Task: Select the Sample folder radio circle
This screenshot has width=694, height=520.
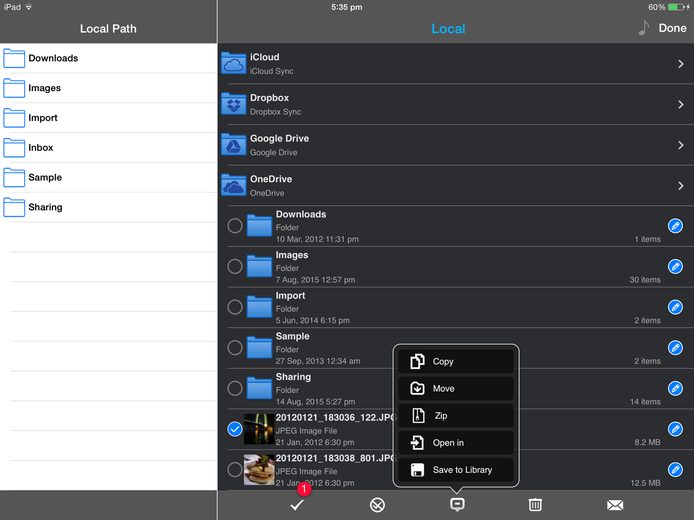Action: click(235, 348)
